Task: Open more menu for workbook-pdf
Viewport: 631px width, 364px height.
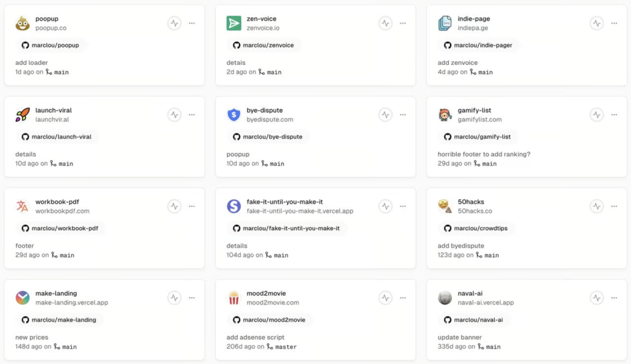Action: click(x=192, y=206)
